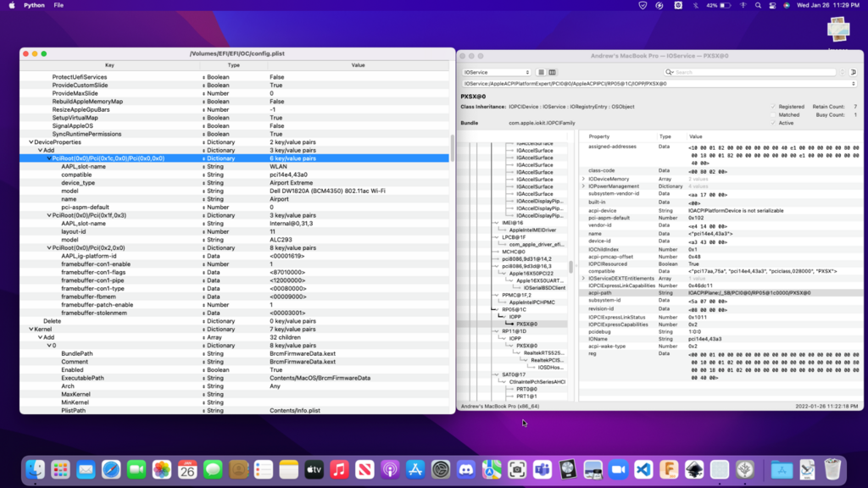This screenshot has width=868, height=488.
Task: Switch to list view in IORegistryExplorer toolbar
Action: pyautogui.click(x=542, y=73)
